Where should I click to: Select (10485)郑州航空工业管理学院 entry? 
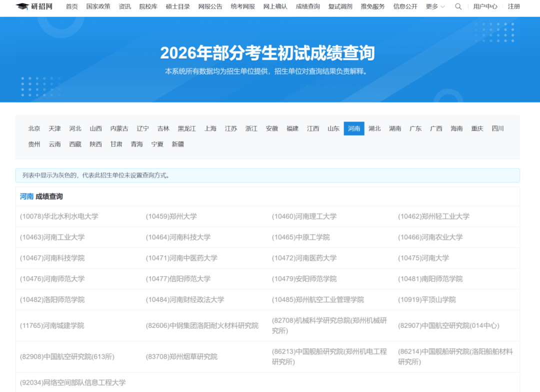click(318, 299)
